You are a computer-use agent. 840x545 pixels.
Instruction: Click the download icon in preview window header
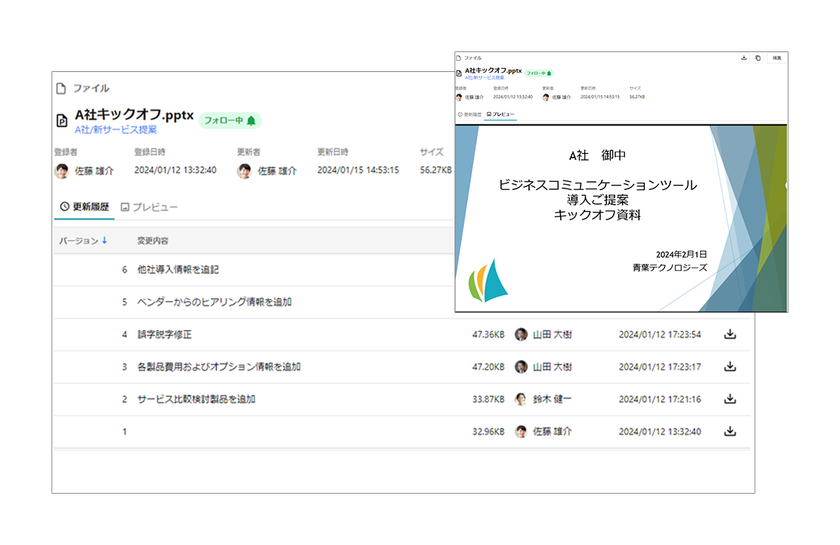pos(744,58)
